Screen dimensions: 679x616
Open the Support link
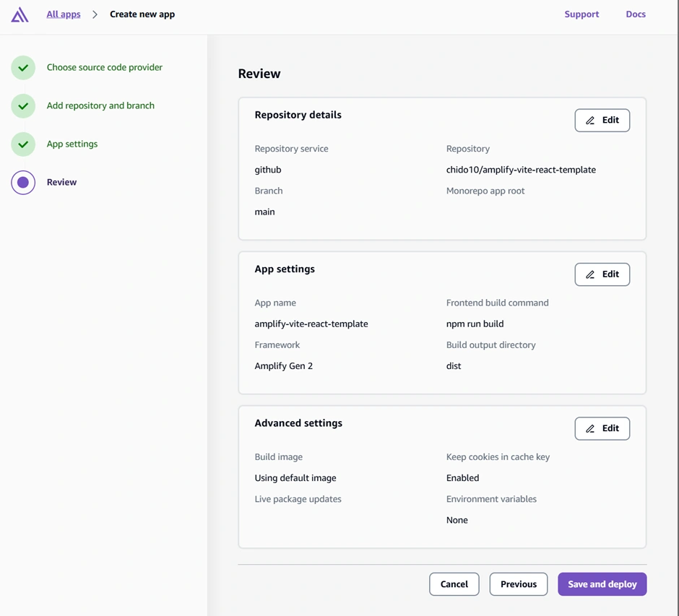pyautogui.click(x=581, y=14)
